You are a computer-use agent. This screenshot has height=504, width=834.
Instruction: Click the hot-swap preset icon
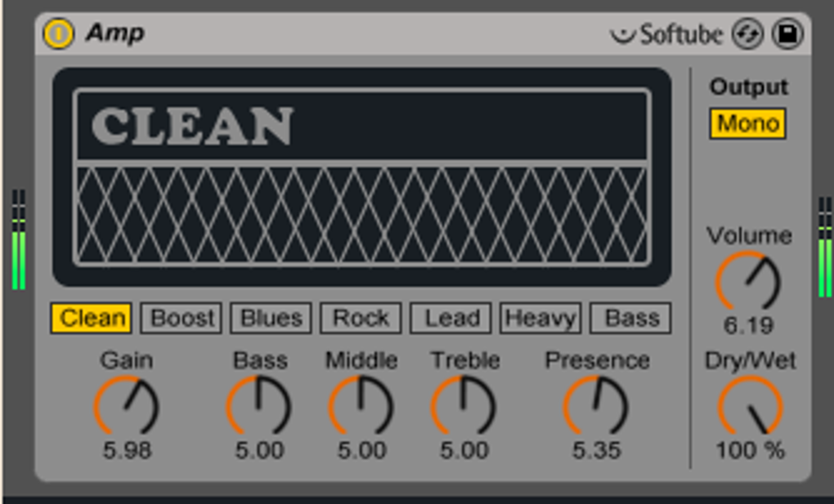(748, 34)
